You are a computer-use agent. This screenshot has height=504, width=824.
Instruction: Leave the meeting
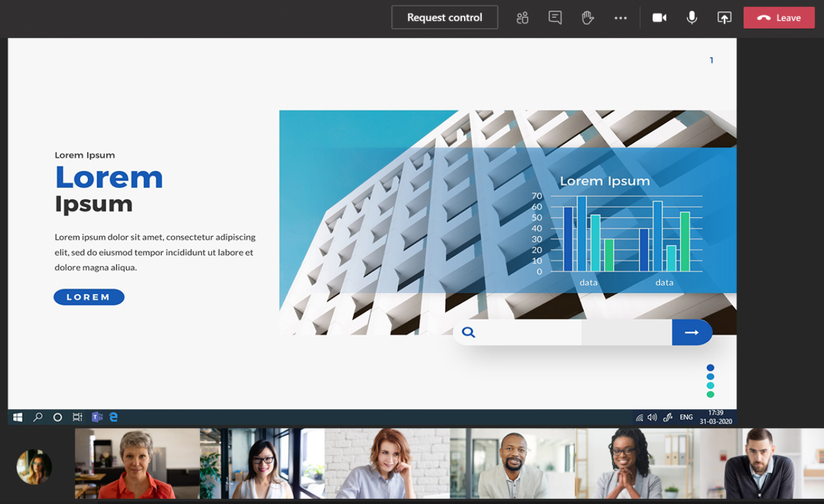(778, 18)
